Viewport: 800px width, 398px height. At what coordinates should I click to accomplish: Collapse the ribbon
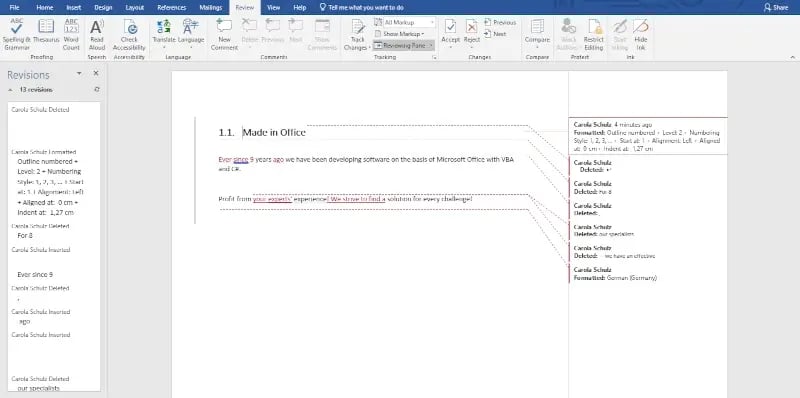click(793, 57)
